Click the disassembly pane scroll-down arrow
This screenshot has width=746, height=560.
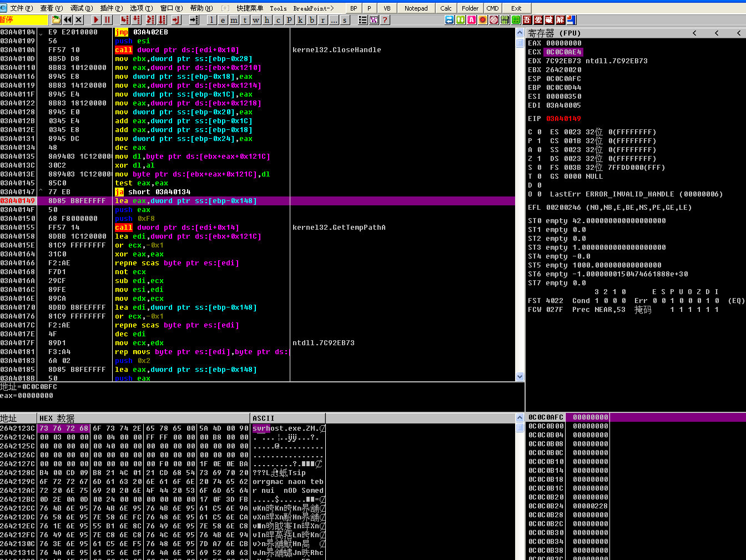tap(520, 377)
